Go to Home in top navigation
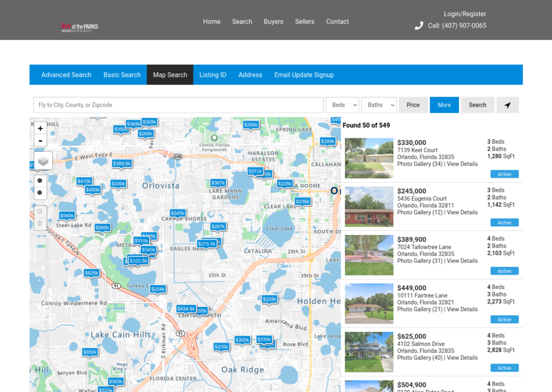The height and width of the screenshot is (392, 552). (x=211, y=22)
